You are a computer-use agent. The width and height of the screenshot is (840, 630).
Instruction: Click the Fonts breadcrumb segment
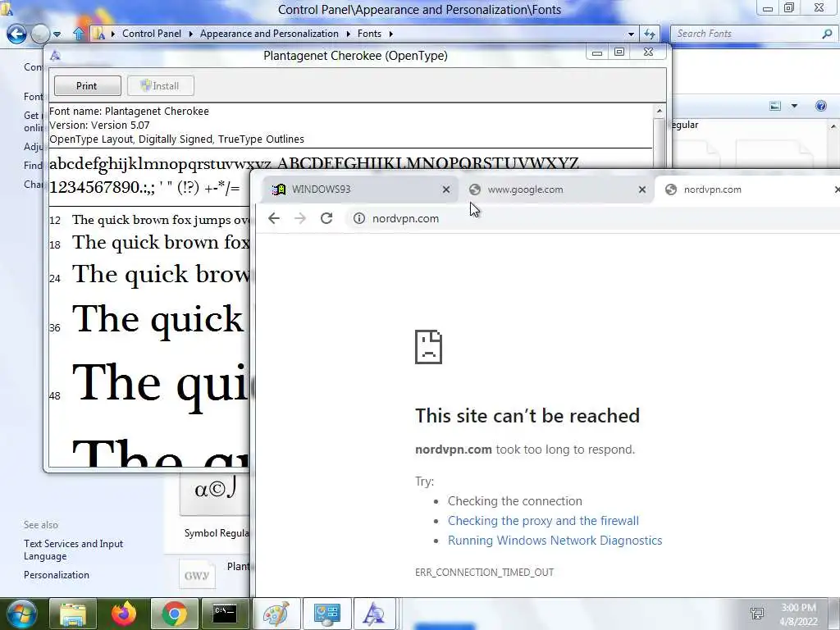point(369,34)
